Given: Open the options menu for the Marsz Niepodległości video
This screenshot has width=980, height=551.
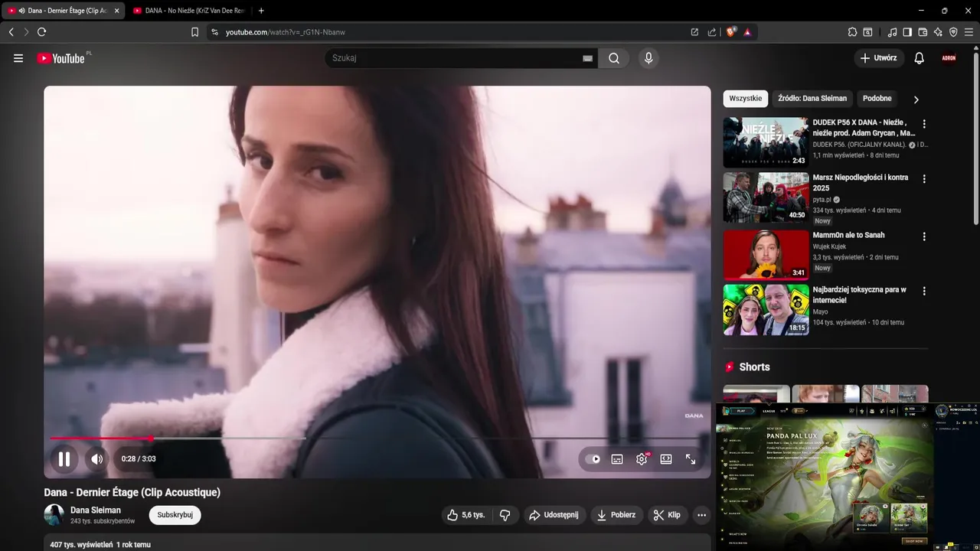Looking at the screenshot, I should click(x=924, y=179).
